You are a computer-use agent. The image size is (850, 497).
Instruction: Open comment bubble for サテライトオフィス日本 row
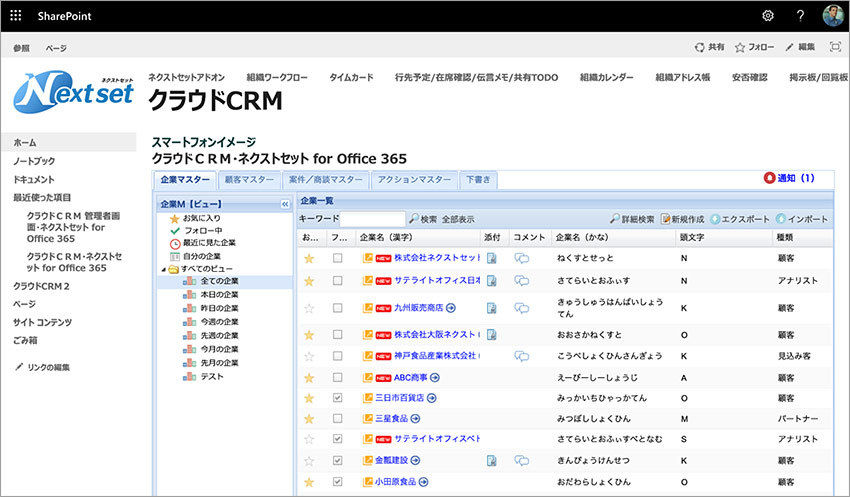(521, 281)
